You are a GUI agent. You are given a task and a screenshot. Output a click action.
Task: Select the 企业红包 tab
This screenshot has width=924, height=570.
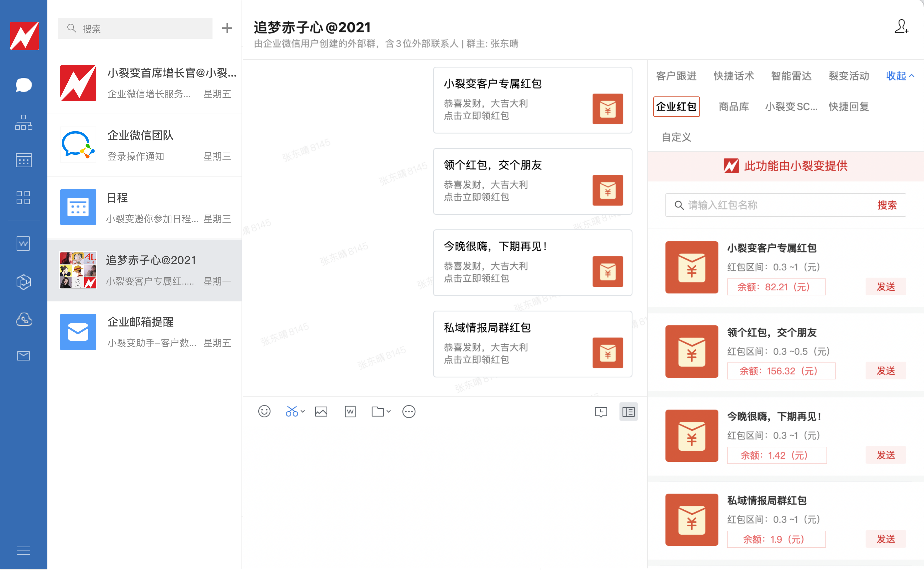676,107
